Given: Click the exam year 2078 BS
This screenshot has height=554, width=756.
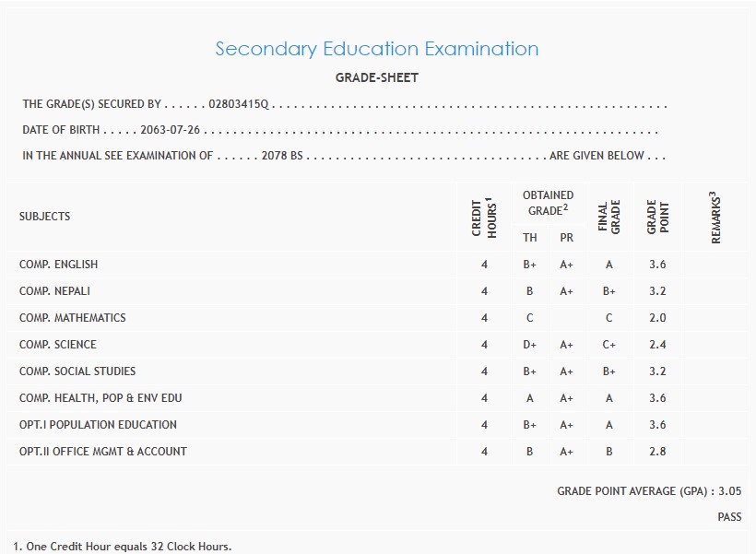Looking at the screenshot, I should (282, 156).
